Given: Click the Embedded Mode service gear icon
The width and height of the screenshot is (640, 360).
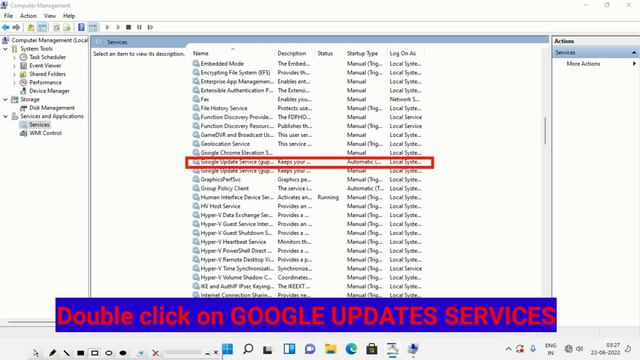Looking at the screenshot, I should tap(196, 64).
